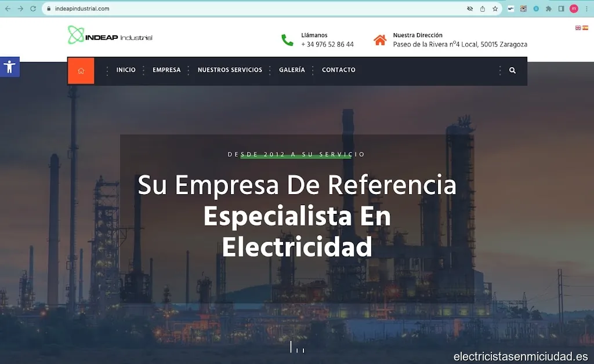Call the number +34 976 52 86 44
The width and height of the screenshot is (594, 364).
pos(327,44)
